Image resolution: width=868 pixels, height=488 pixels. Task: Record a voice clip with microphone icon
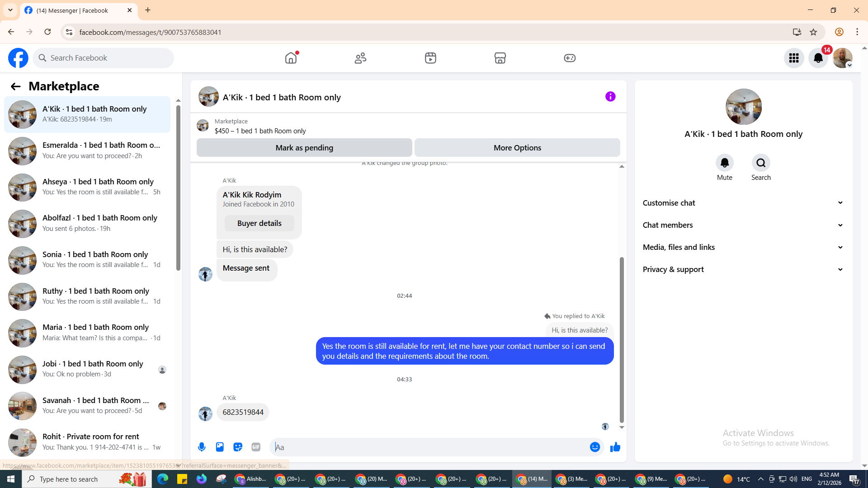pyautogui.click(x=202, y=447)
